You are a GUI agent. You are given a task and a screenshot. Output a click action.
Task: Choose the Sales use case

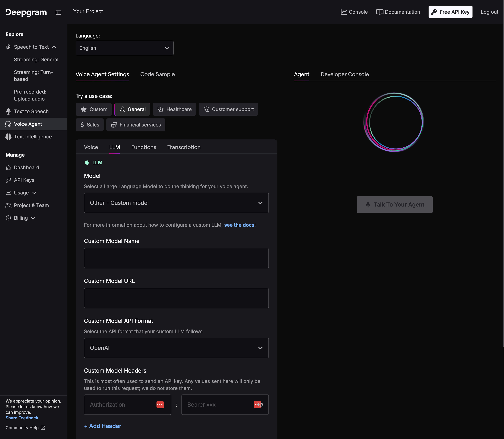pyautogui.click(x=90, y=125)
